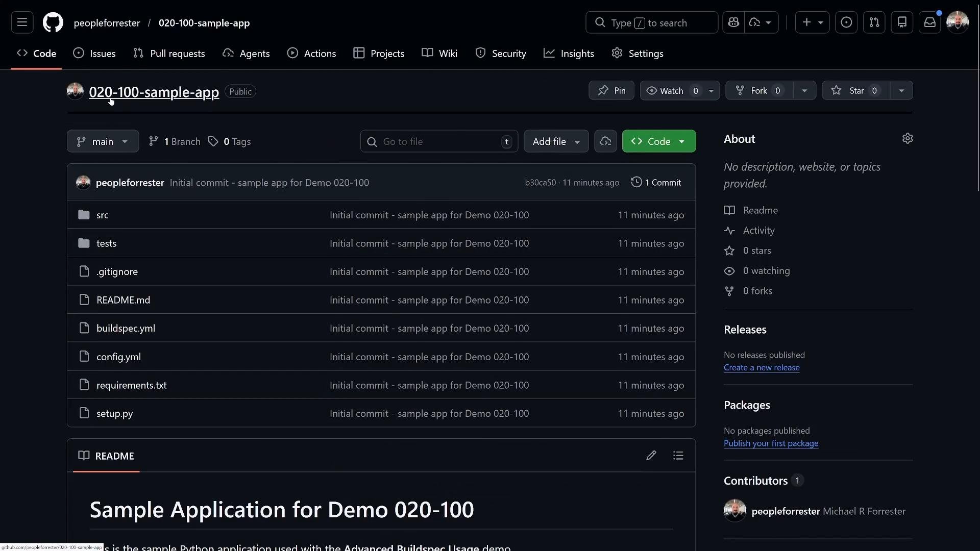Open commit history via 1 Commit
The width and height of the screenshot is (980, 551).
pos(656,182)
